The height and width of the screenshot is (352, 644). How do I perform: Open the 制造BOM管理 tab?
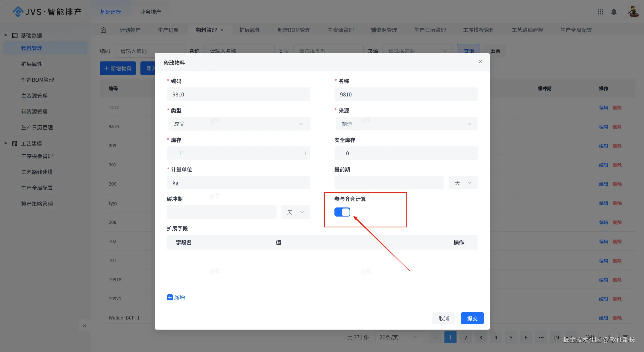(x=294, y=30)
